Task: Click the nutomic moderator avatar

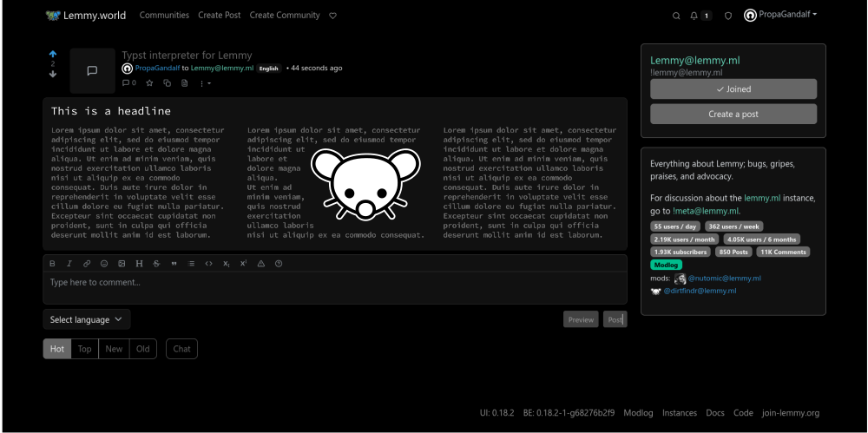Action: point(681,279)
